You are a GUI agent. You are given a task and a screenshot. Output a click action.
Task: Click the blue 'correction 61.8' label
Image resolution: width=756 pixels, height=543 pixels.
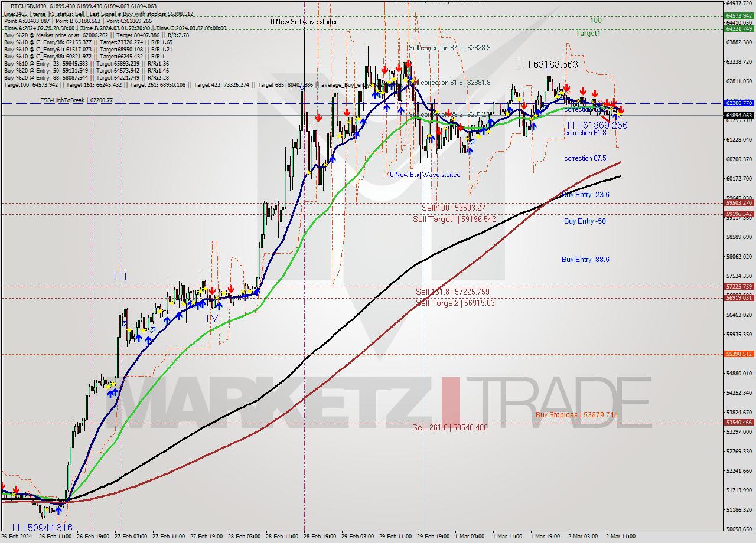[585, 133]
